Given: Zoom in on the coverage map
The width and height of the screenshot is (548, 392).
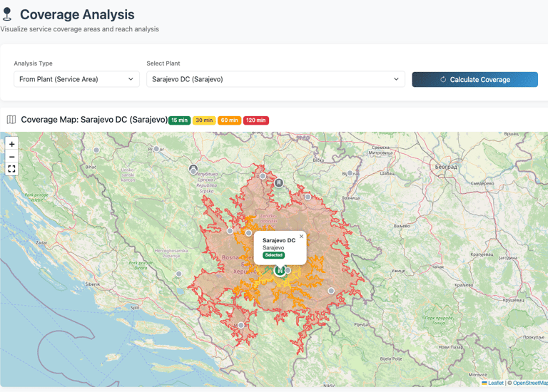Looking at the screenshot, I should coord(11,144).
